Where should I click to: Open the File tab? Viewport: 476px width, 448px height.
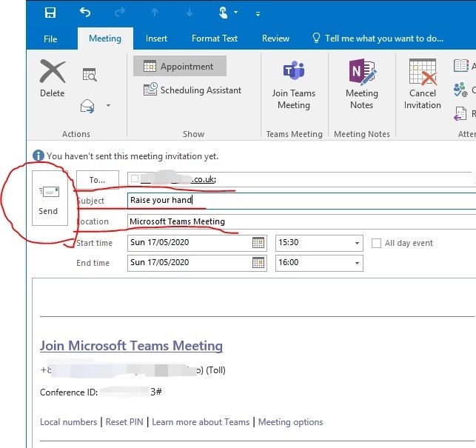click(x=50, y=39)
